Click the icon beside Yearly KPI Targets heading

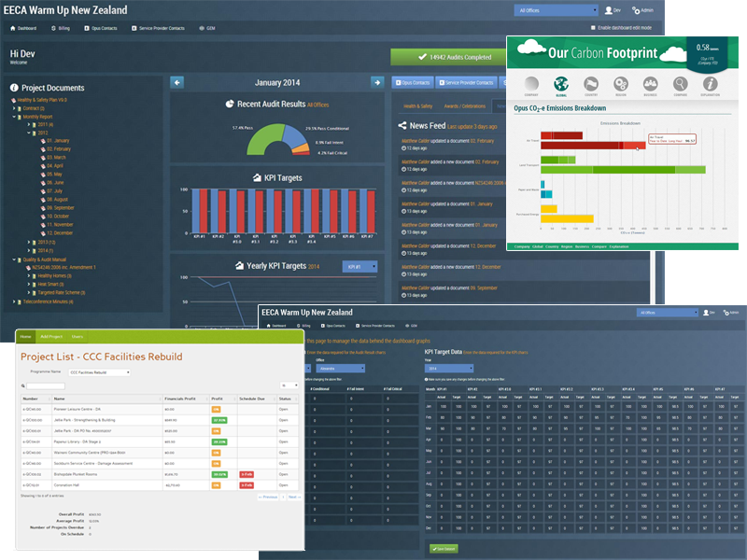[x=239, y=266]
